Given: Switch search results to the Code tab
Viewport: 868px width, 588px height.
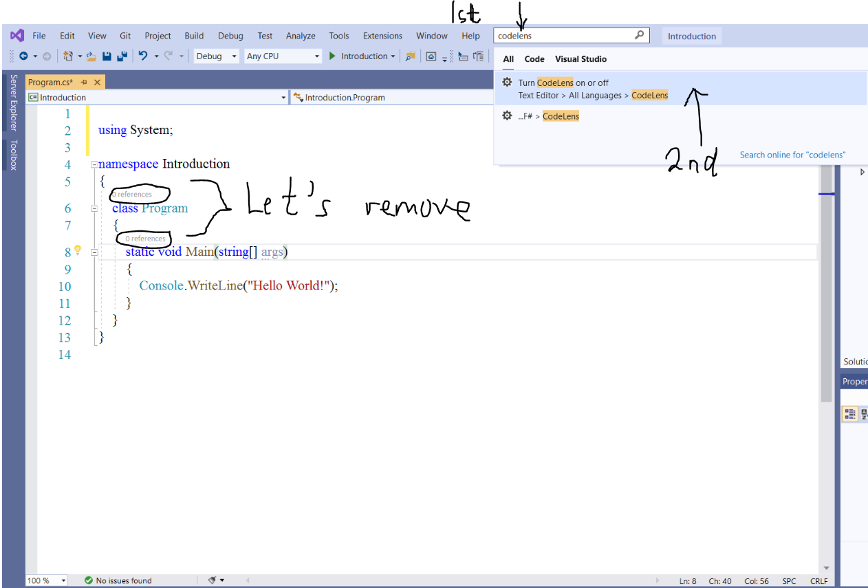Looking at the screenshot, I should pos(534,59).
